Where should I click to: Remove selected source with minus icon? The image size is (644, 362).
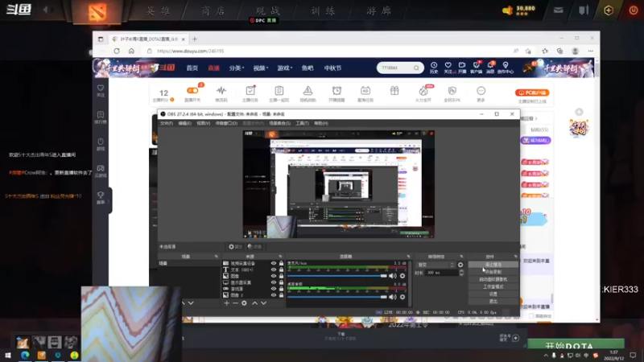pos(235,303)
